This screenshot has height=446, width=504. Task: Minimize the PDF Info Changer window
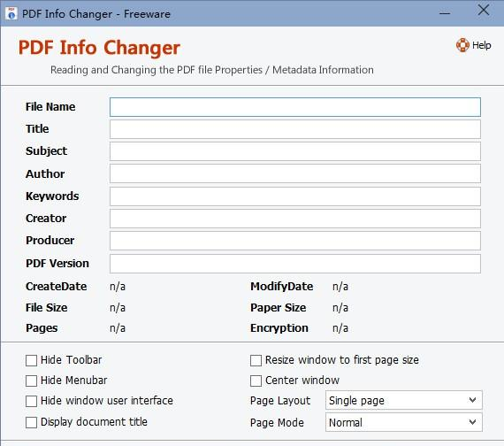[x=445, y=13]
